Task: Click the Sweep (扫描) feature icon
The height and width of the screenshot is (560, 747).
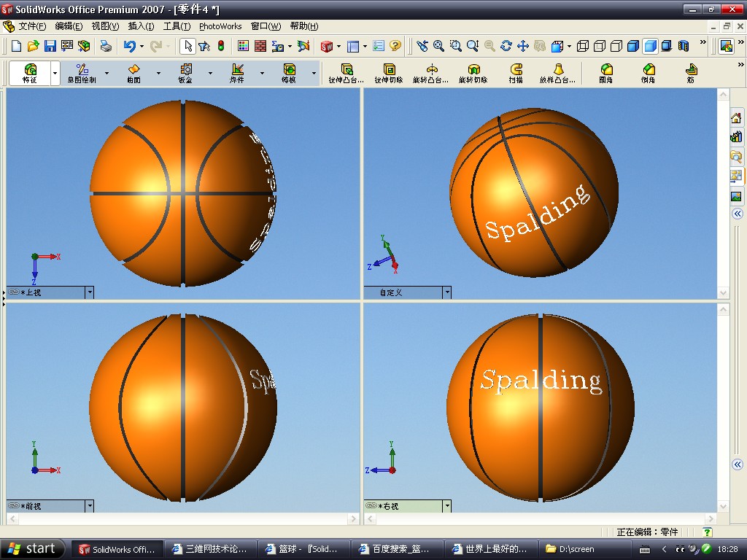Action: tap(516, 74)
